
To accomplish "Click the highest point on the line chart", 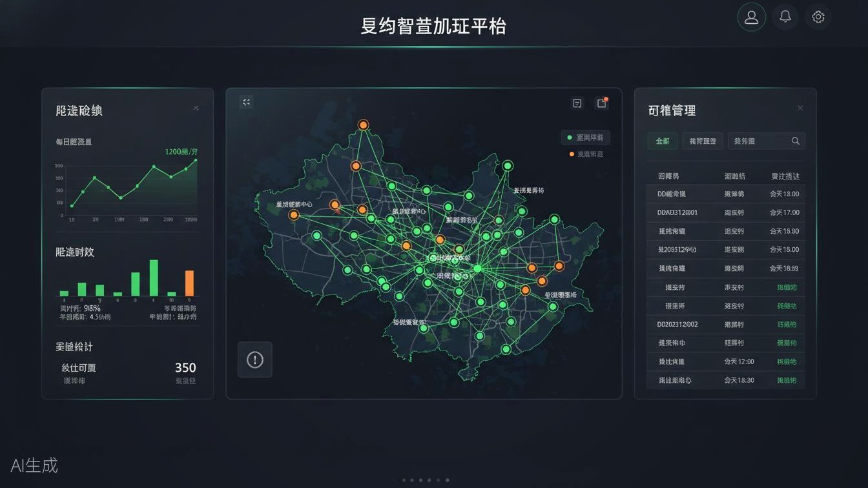I will click(196, 160).
